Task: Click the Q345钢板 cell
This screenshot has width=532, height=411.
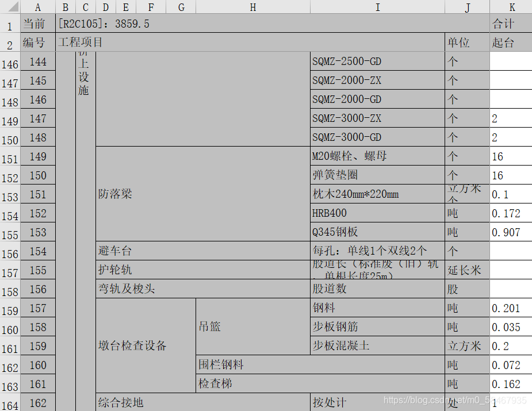Action: pyautogui.click(x=378, y=232)
